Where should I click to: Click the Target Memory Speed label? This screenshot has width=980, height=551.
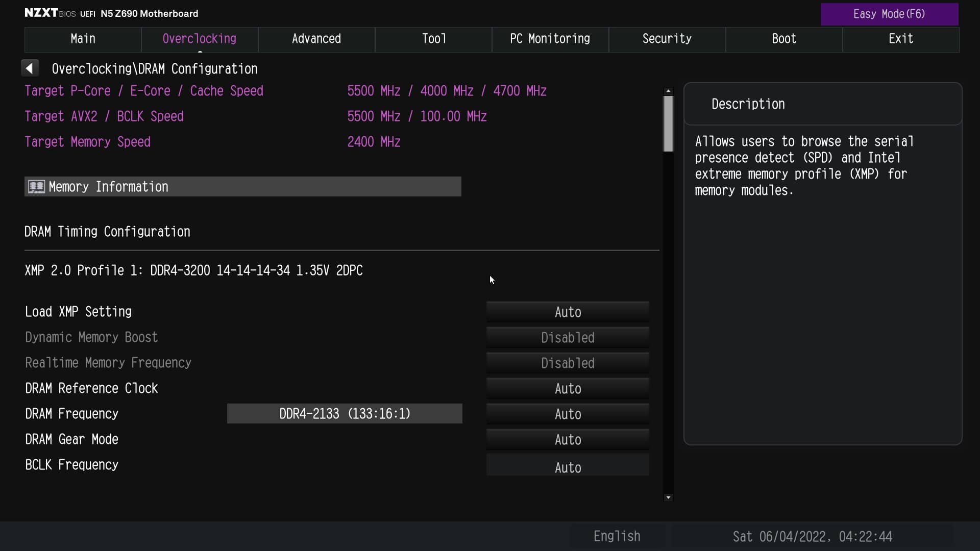(88, 142)
